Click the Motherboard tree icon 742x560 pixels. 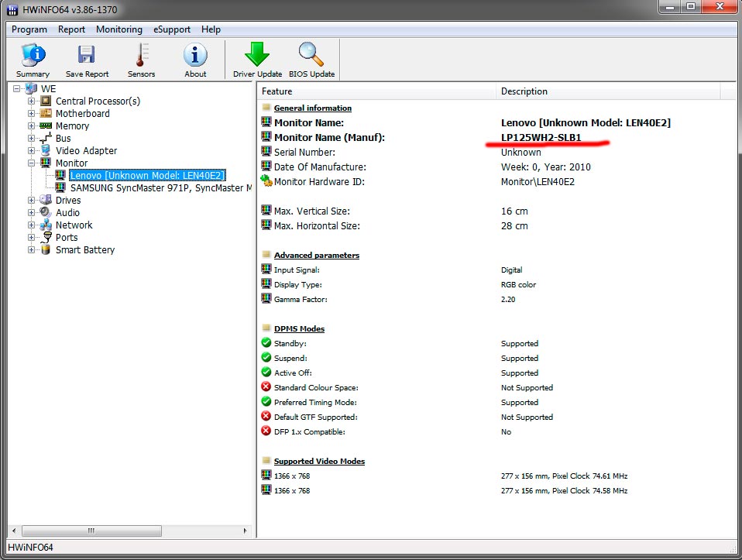tap(46, 113)
